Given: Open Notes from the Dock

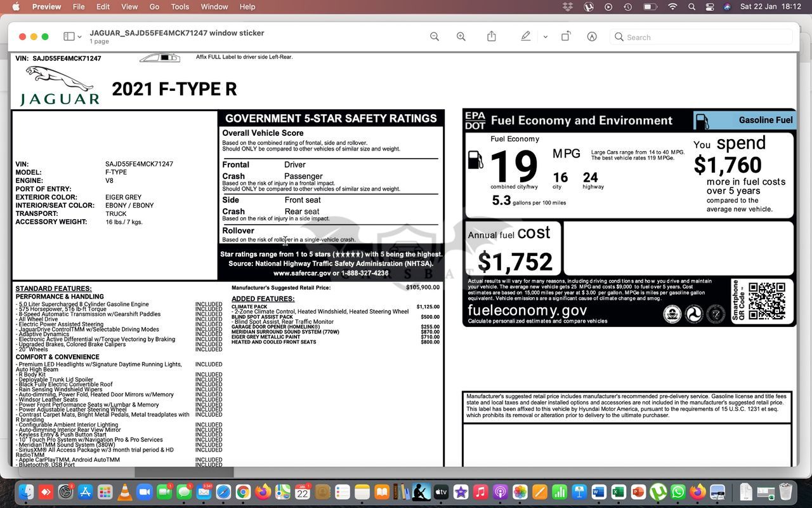Looking at the screenshot, I should tap(362, 492).
